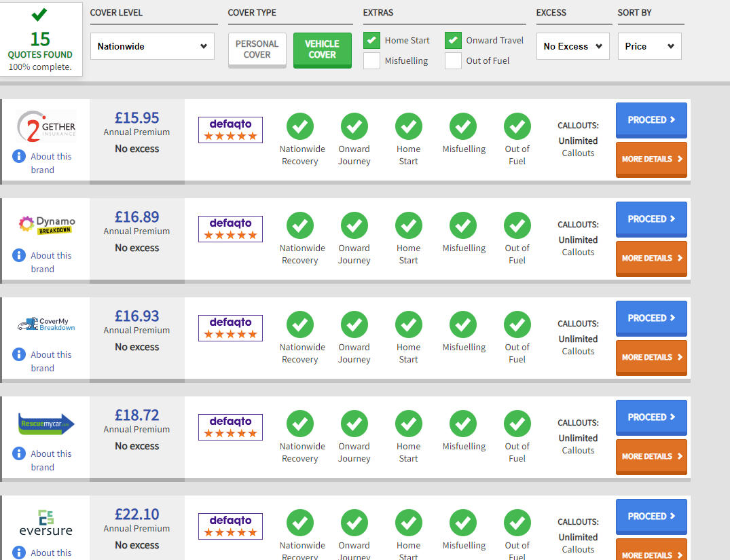The height and width of the screenshot is (560, 730).
Task: View More Details for CoverMy Breakdown
Action: [651, 357]
